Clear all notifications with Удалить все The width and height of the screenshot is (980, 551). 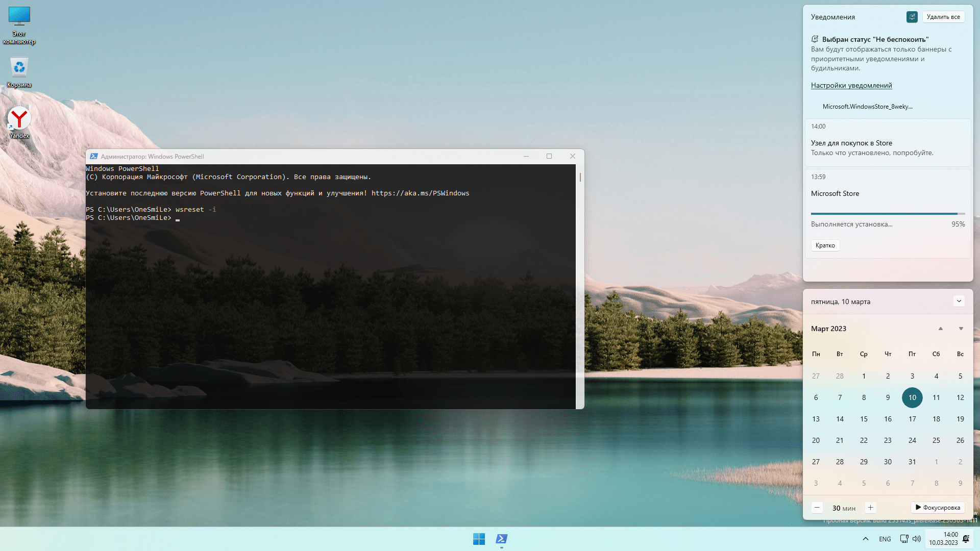[x=943, y=17]
